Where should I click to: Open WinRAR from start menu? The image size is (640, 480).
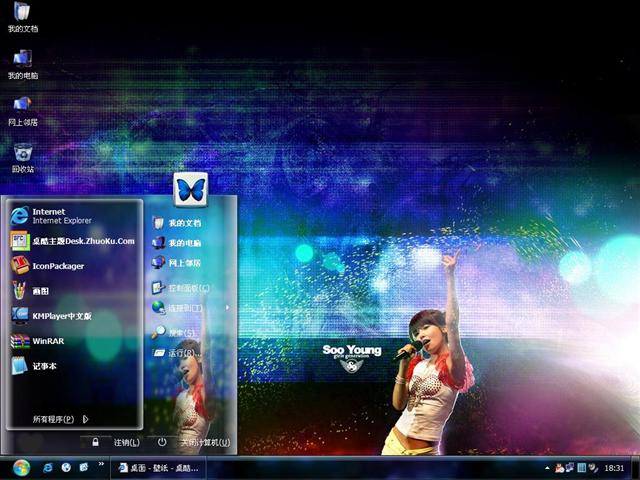point(74,341)
